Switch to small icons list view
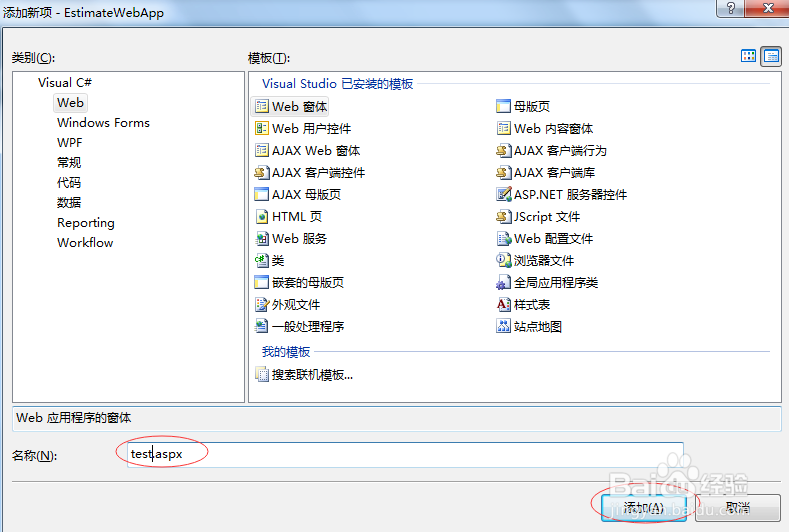The image size is (789, 532). 771,56
